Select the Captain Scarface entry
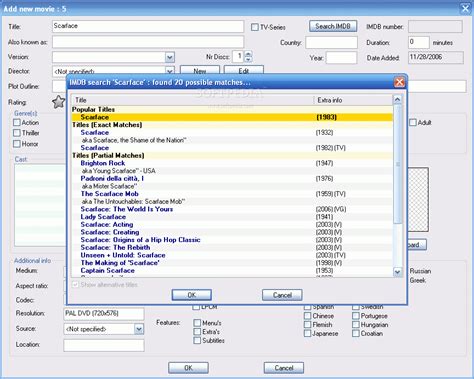This screenshot has width=474, height=379. (232, 270)
